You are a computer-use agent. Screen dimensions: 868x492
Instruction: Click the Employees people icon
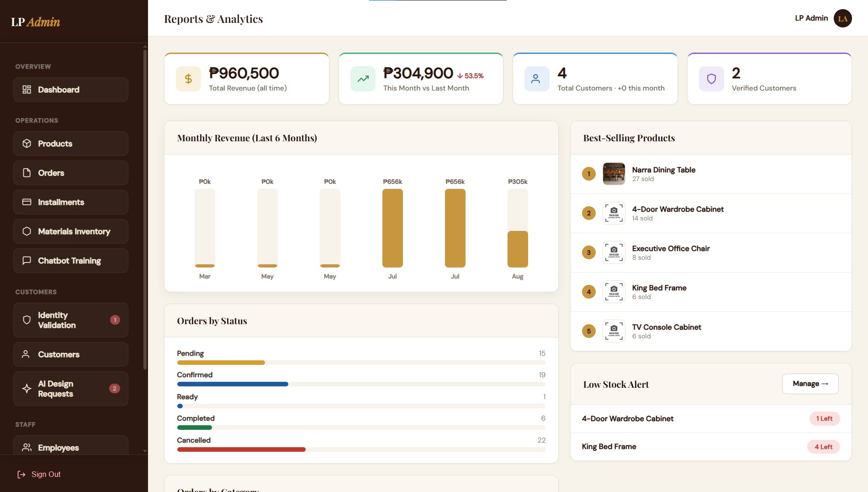(27, 448)
